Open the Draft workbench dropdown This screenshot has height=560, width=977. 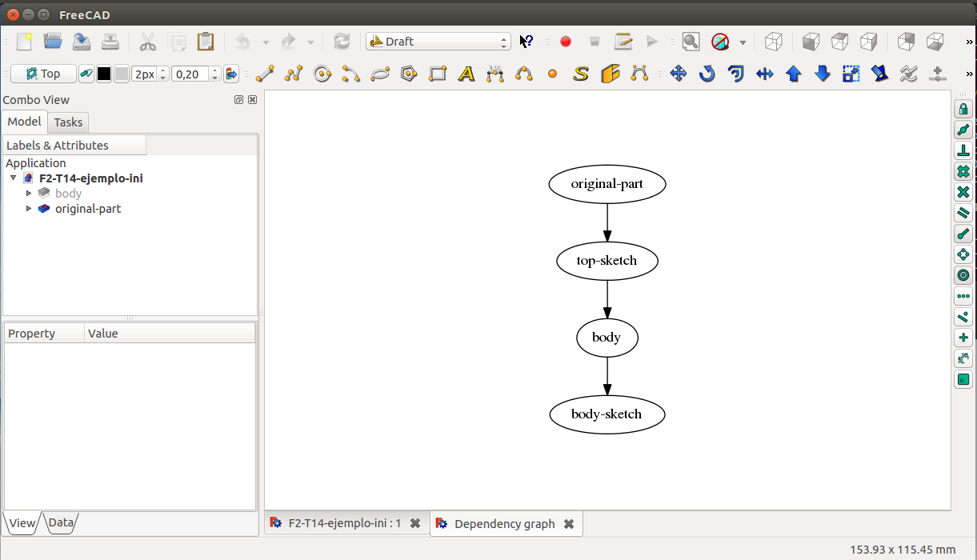[438, 42]
